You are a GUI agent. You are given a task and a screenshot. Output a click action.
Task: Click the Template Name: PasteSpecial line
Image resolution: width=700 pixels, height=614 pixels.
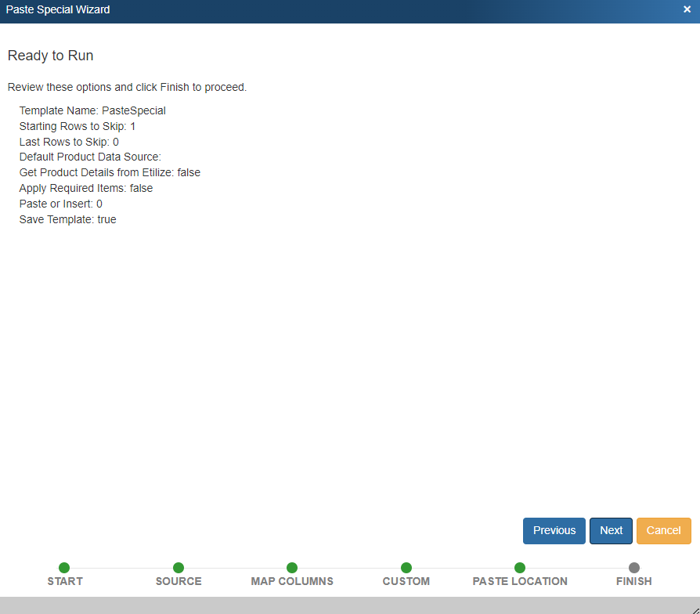coord(92,110)
